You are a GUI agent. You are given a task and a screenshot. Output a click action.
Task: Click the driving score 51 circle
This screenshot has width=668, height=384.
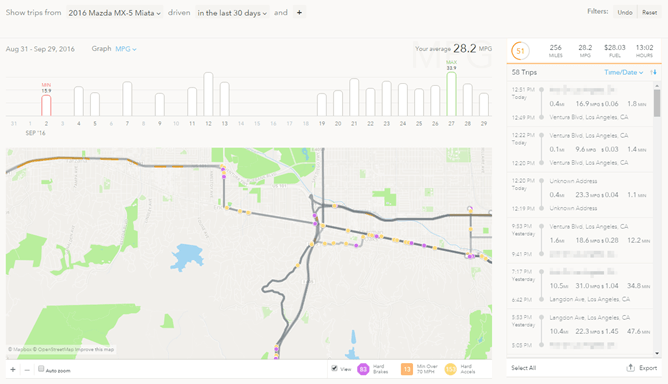520,51
